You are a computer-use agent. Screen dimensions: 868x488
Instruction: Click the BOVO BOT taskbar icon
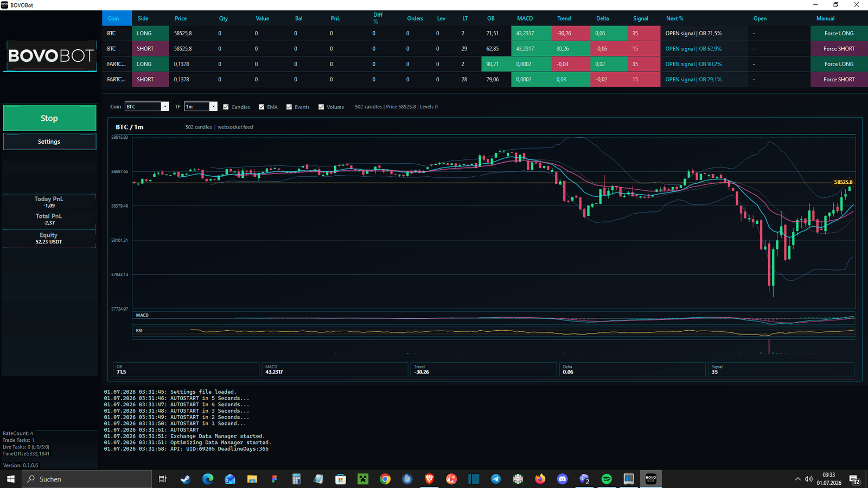651,479
